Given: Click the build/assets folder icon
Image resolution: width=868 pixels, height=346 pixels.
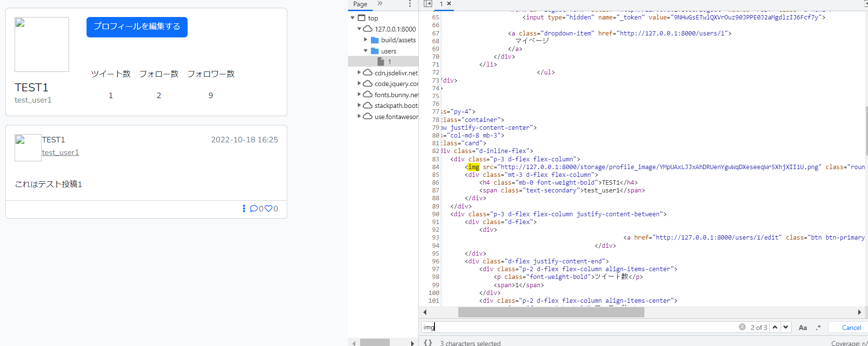Looking at the screenshot, I should [375, 40].
